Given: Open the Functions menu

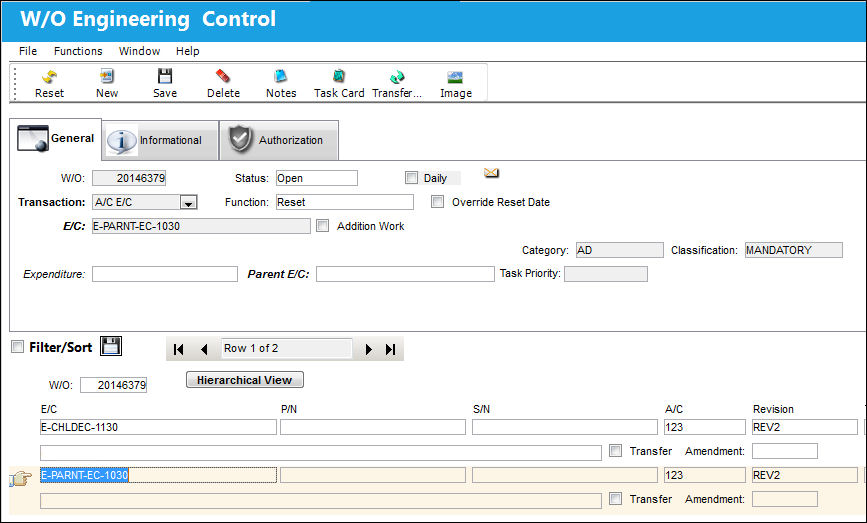Looking at the screenshot, I should coord(78,51).
